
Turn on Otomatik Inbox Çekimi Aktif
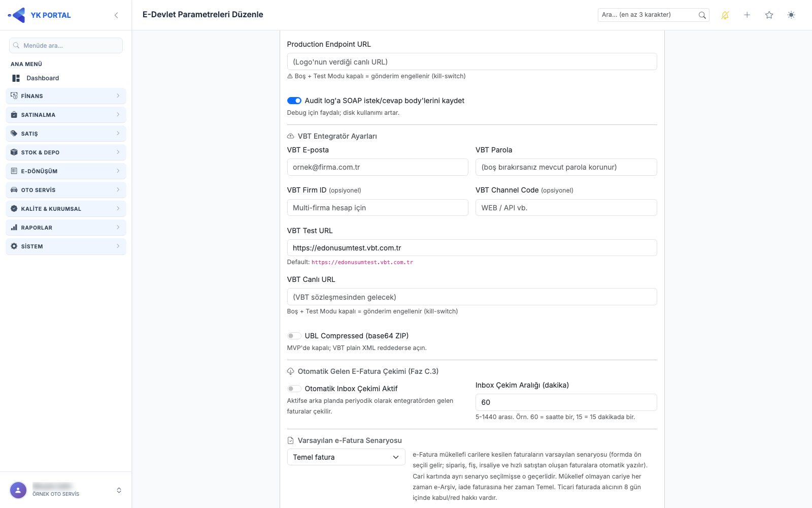[294, 389]
